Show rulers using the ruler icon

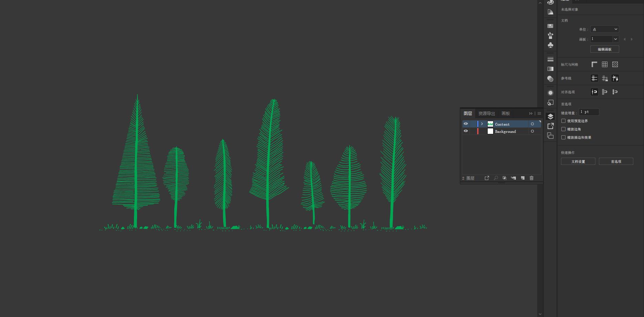pyautogui.click(x=594, y=64)
